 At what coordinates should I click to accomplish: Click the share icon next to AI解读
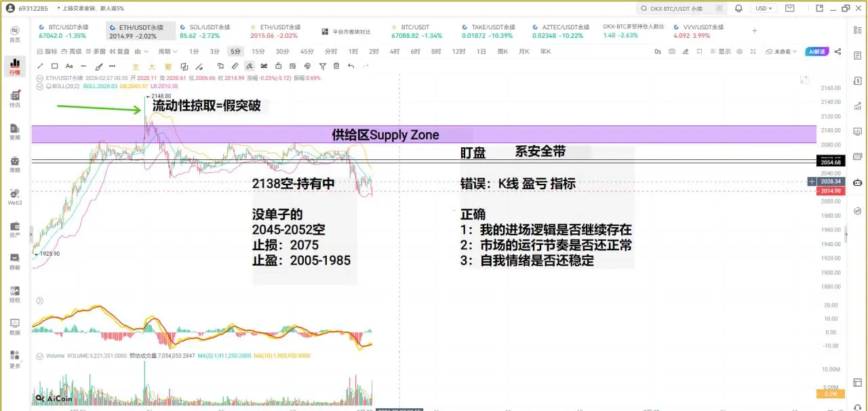(837, 52)
